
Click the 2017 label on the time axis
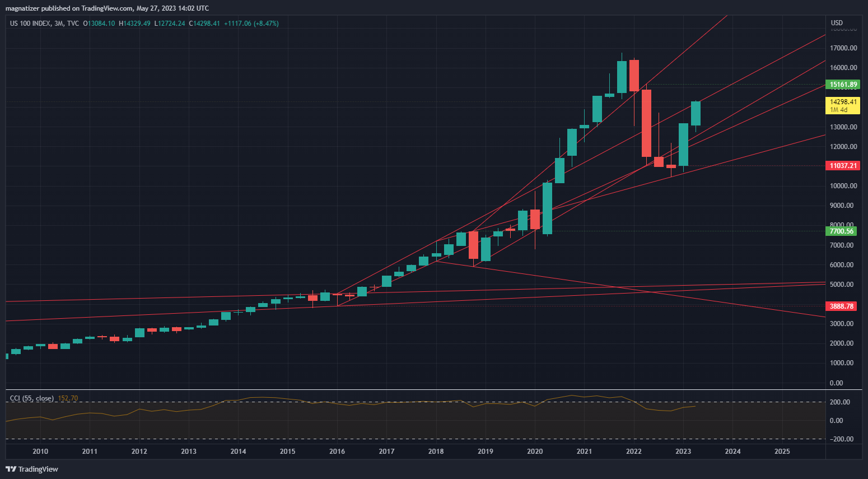[x=386, y=452]
